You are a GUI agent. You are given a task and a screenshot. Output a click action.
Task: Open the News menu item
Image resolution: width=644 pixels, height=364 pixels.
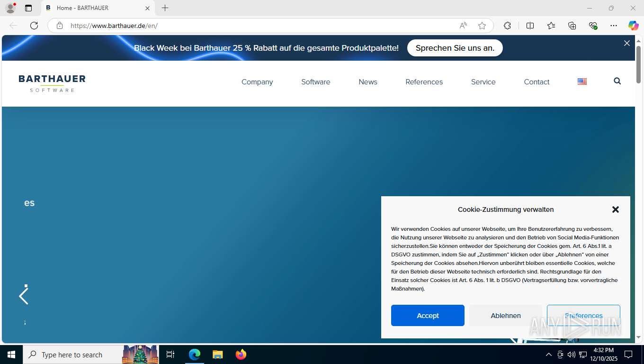368,82
